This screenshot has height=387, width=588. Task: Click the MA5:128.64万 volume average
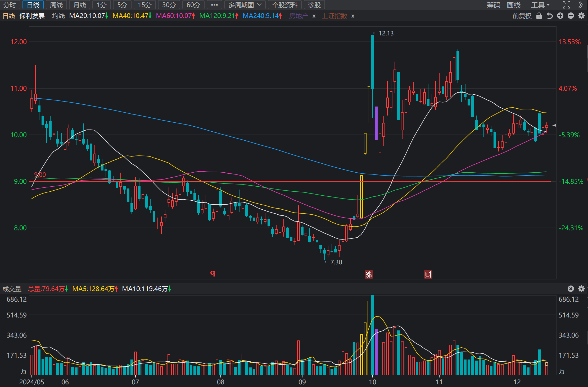point(95,289)
